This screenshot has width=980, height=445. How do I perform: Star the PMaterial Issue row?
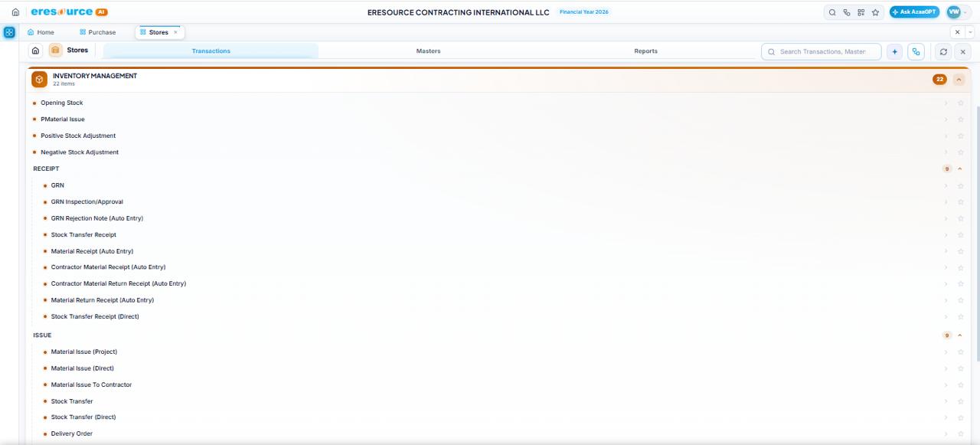coord(961,119)
